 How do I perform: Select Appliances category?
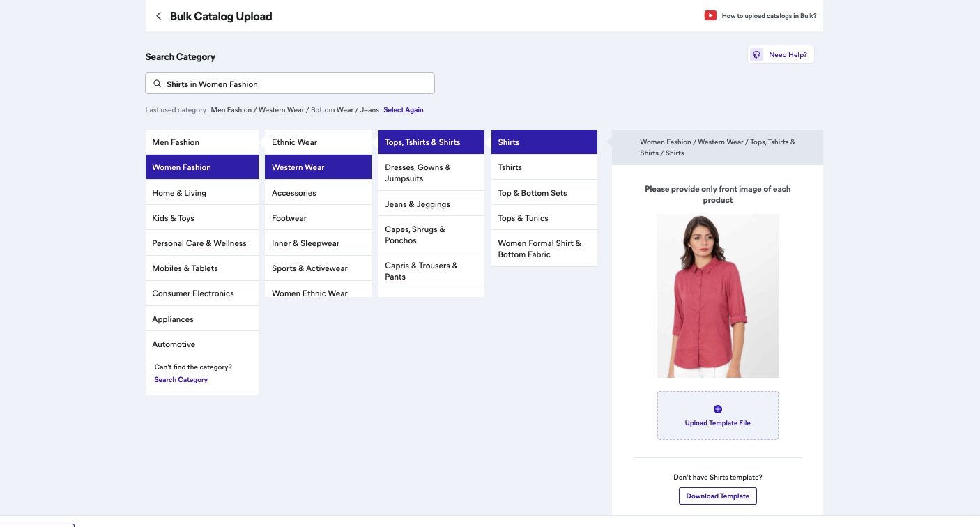202,319
